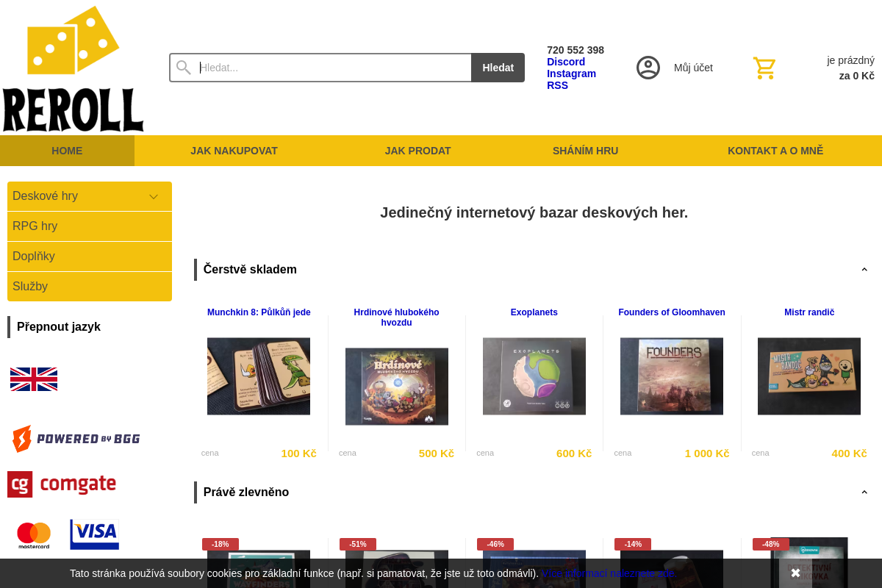This screenshot has width=882, height=588.
Task: Switch language via the UK flag
Action: [34, 379]
